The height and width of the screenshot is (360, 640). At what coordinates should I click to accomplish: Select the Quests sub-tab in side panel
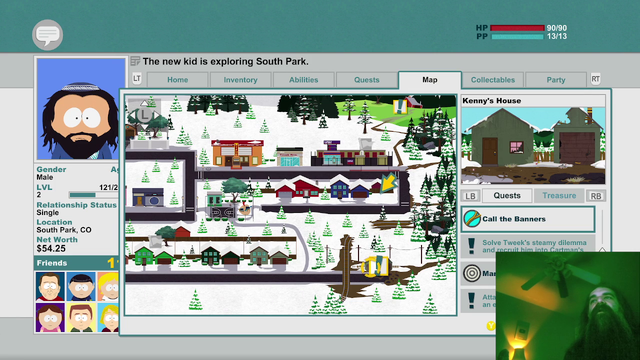pyautogui.click(x=507, y=196)
